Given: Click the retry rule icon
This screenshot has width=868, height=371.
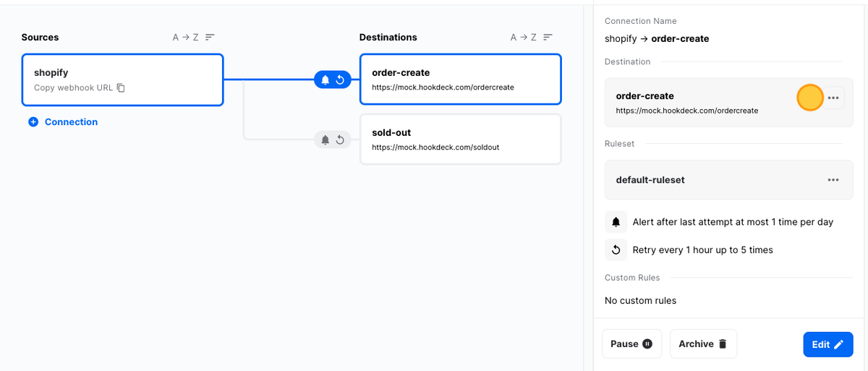Looking at the screenshot, I should click(x=616, y=250).
